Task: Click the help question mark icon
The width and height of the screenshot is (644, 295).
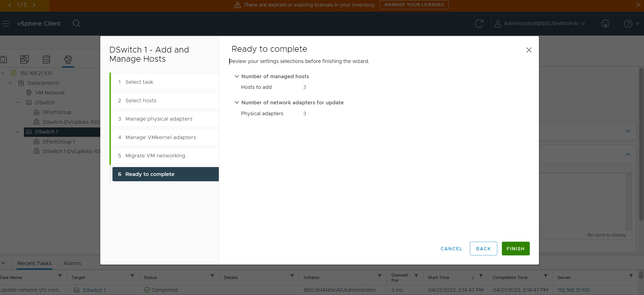Action: (629, 23)
